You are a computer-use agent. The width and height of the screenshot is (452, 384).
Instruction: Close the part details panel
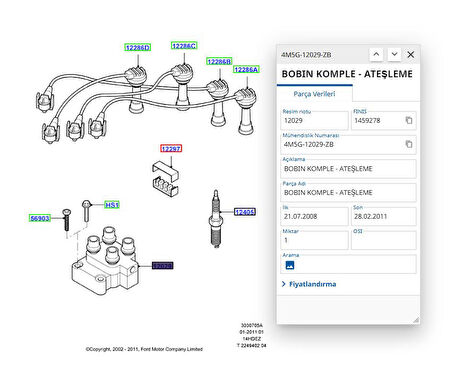[x=411, y=54]
